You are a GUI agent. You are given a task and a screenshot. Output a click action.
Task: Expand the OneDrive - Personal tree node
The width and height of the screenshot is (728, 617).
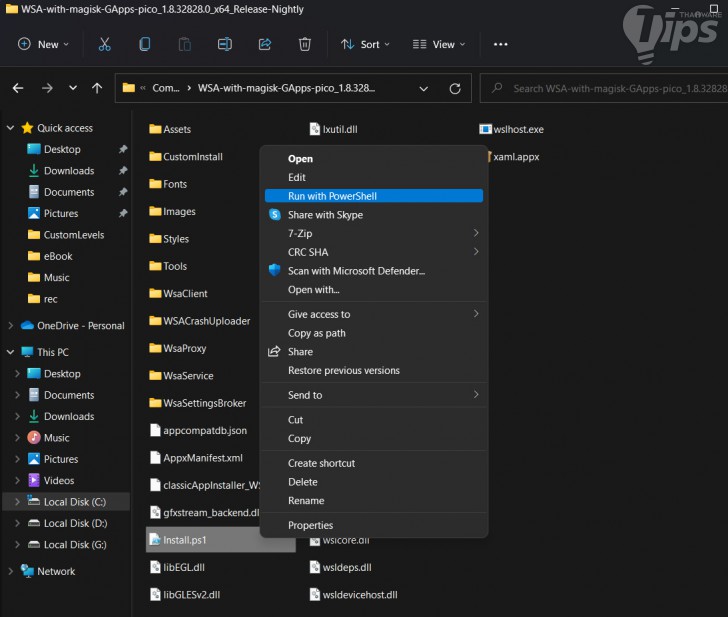click(11, 325)
